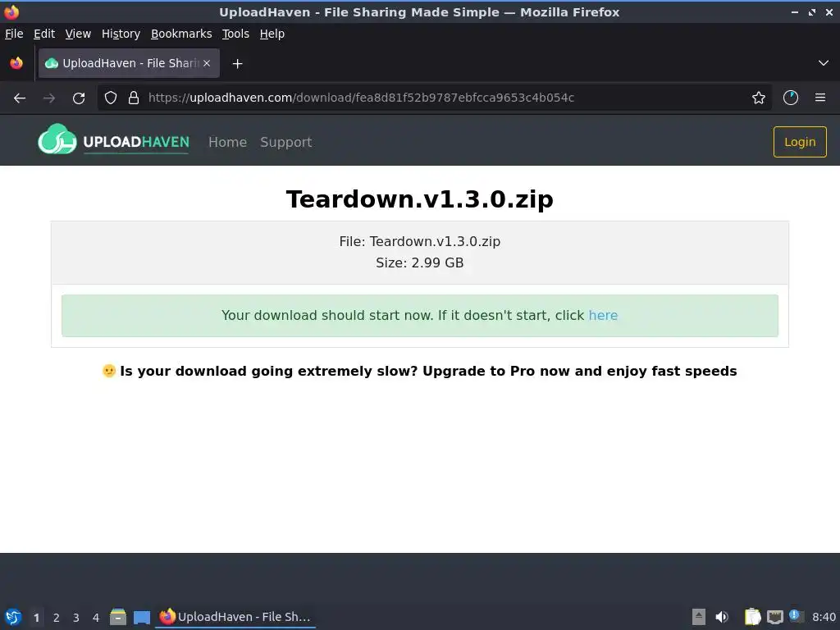The width and height of the screenshot is (840, 630).
Task: Click the removable media eject tray icon
Action: (x=699, y=617)
